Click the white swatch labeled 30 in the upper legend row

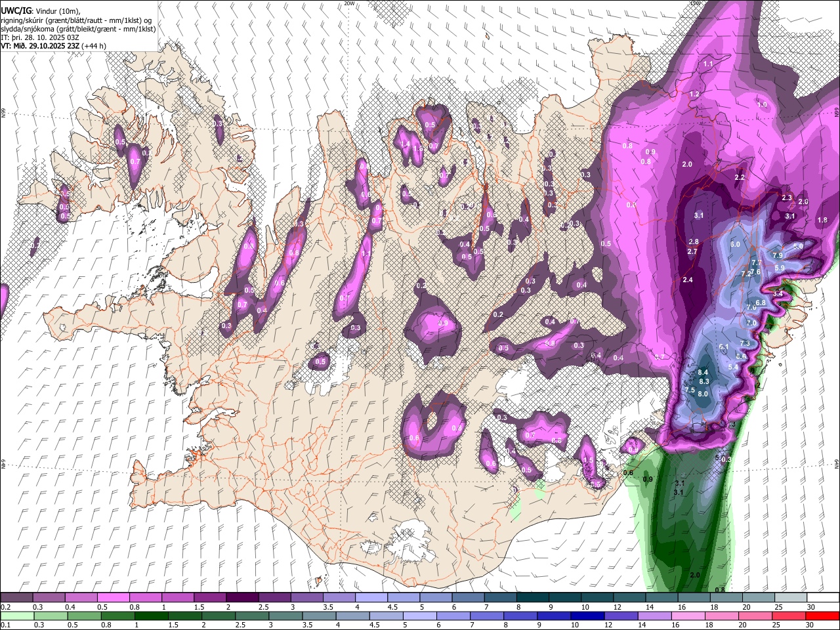point(822,597)
